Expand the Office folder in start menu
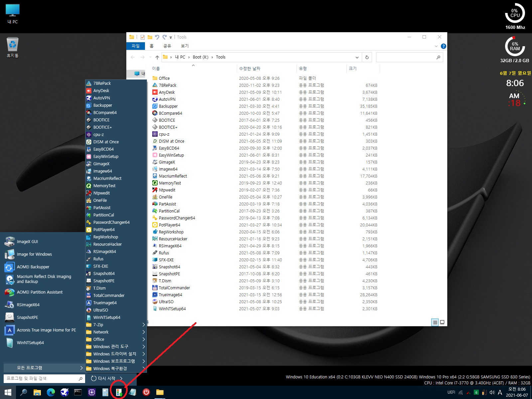 [116, 339]
